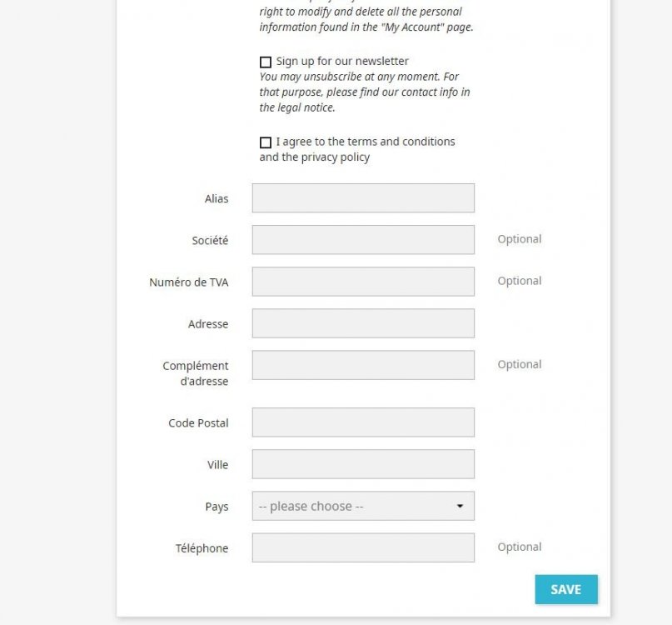Open the Pays 'please choose' dropdown
The height and width of the screenshot is (625, 672).
354,506
